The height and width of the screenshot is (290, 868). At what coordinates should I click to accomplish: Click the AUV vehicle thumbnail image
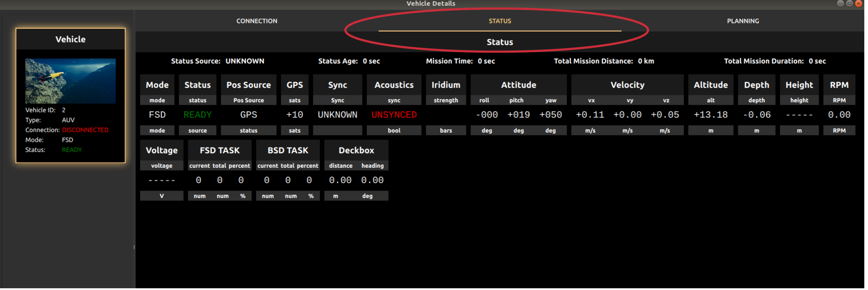pos(70,81)
